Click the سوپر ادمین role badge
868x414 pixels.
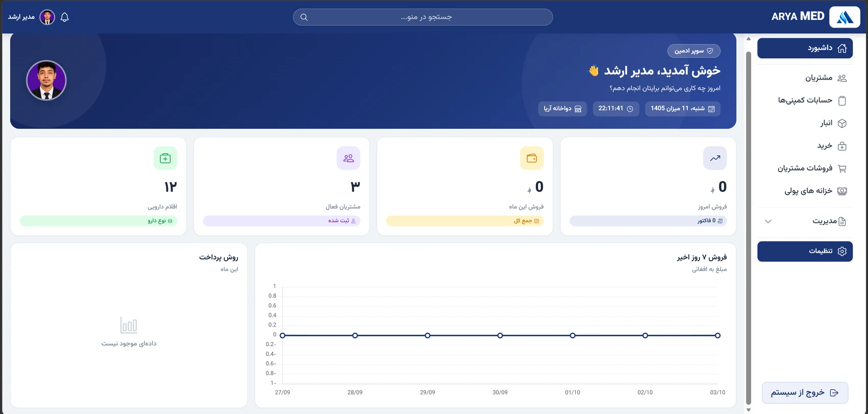coord(693,51)
